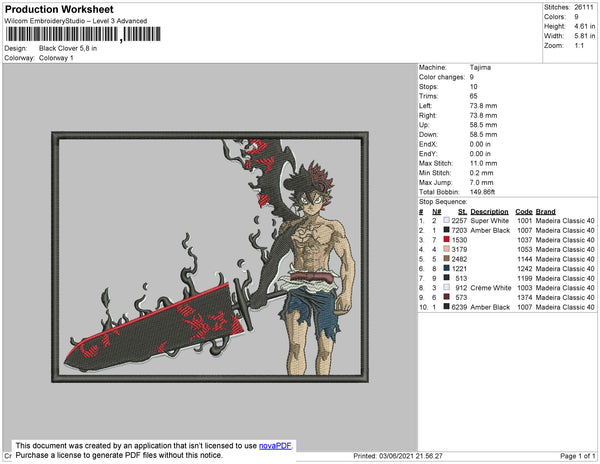600x464 pixels.
Task: Click the 'Code' column header
Action: [x=523, y=212]
